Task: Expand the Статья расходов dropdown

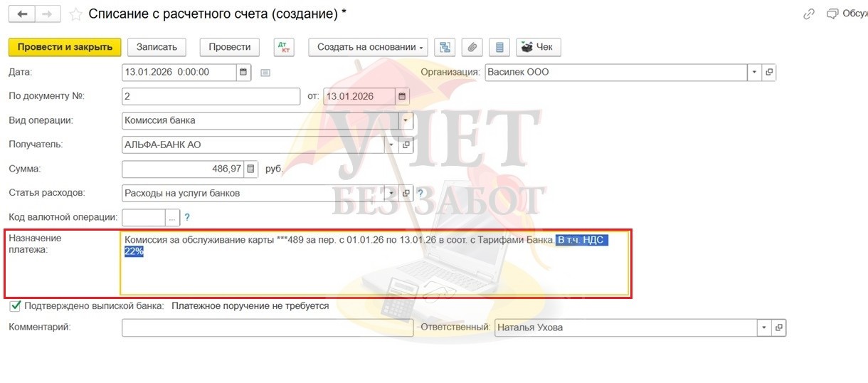Action: pos(392,193)
